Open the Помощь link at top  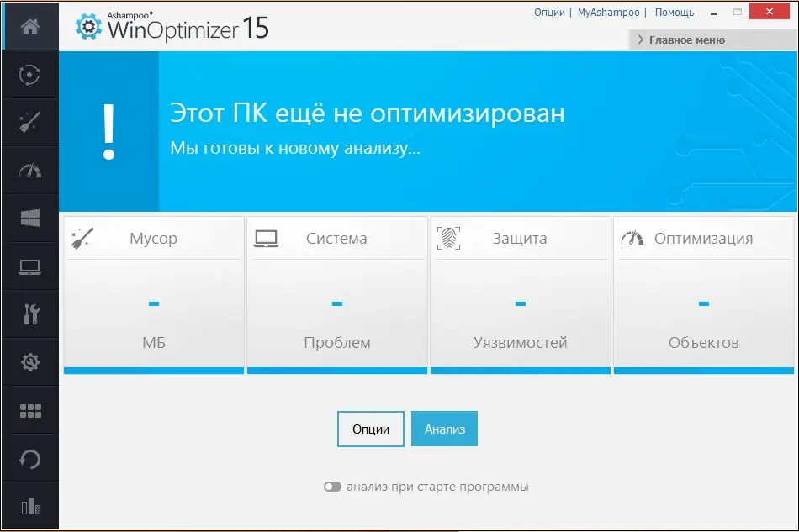point(674,13)
